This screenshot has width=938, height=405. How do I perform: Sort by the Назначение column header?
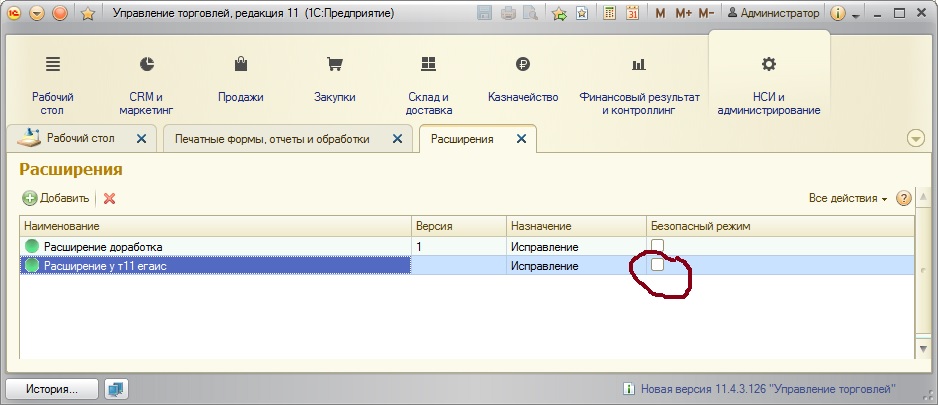pyautogui.click(x=576, y=226)
